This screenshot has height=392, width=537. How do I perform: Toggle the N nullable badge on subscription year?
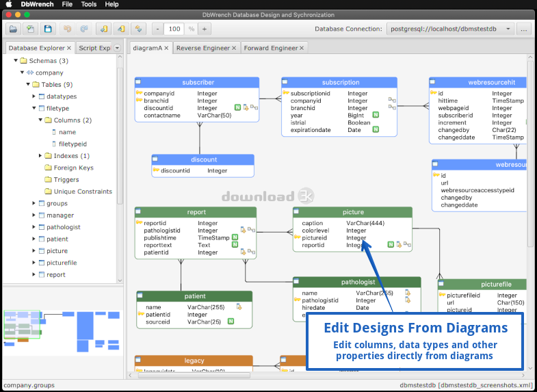click(x=376, y=115)
